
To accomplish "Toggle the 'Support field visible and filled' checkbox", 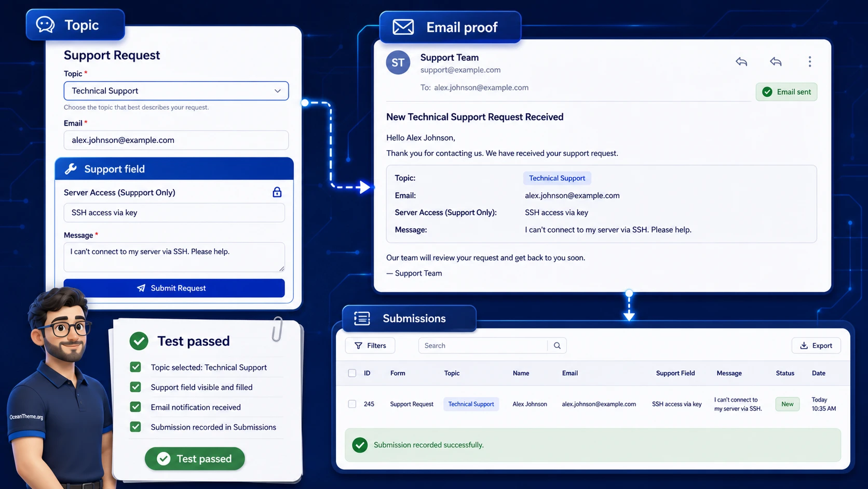I will [x=135, y=387].
